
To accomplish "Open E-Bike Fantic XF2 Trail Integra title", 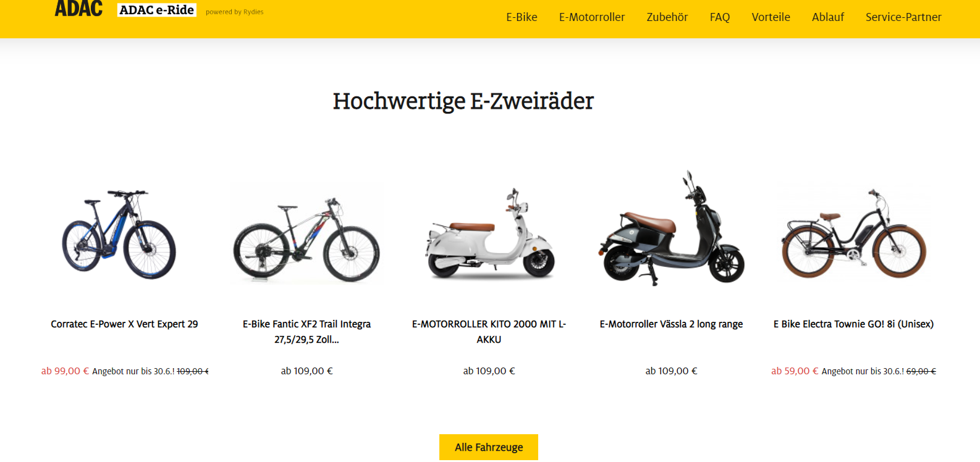I will tap(306, 332).
